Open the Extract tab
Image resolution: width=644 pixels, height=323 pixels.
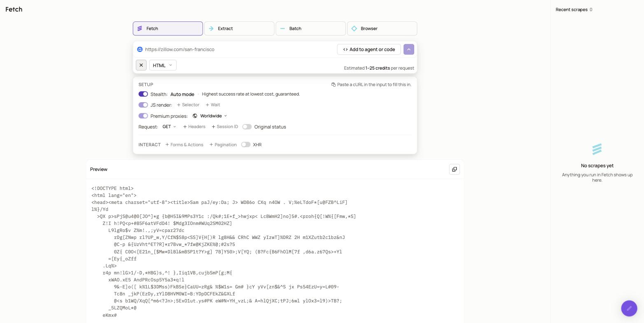click(x=239, y=28)
